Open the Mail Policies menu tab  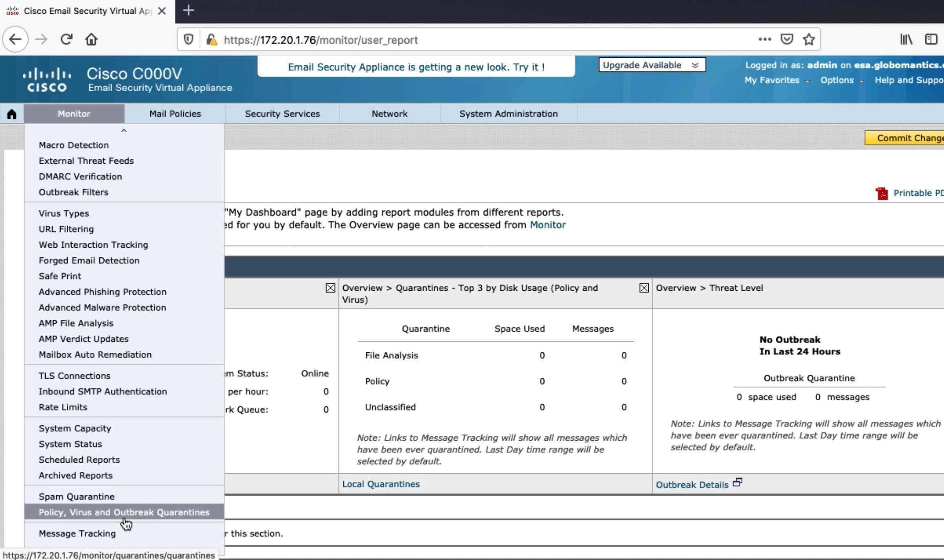click(175, 114)
